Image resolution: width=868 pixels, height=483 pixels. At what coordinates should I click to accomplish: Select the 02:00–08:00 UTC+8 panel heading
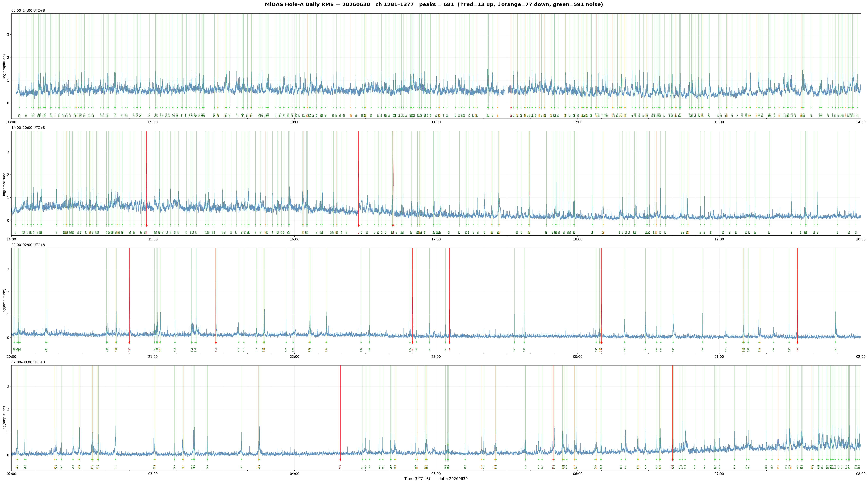point(28,362)
